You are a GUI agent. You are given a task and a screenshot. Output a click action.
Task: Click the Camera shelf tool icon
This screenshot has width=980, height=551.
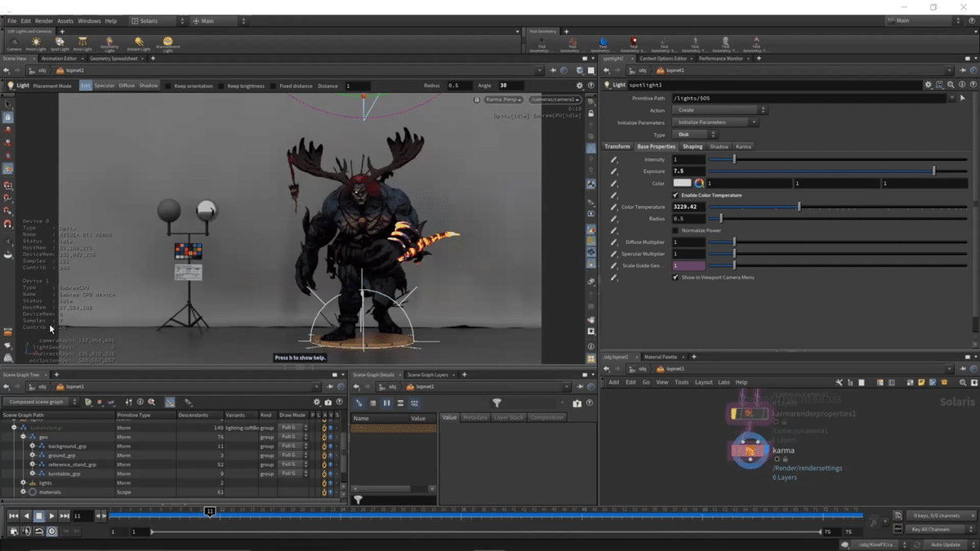14,42
